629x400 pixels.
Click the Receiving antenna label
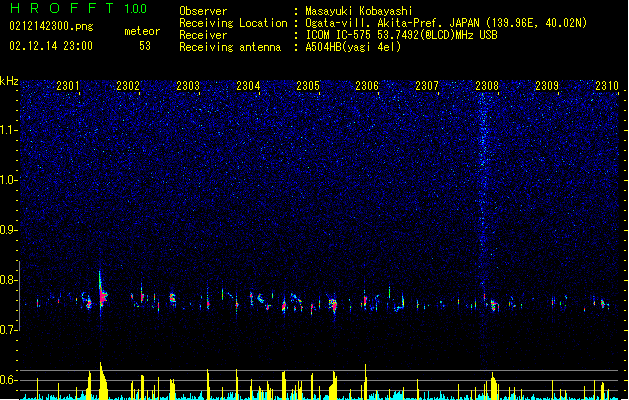pyautogui.click(x=230, y=47)
